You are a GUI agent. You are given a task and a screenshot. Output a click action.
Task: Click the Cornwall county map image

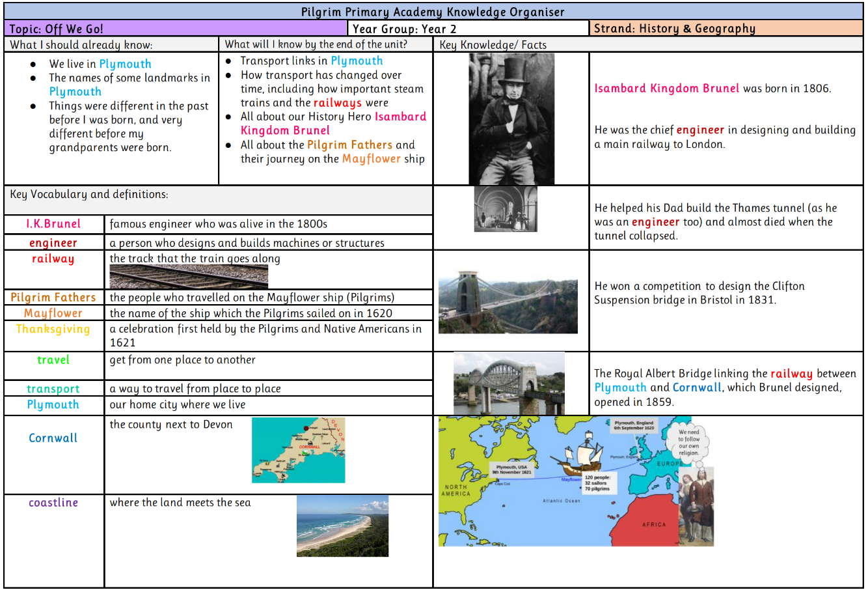coord(298,450)
